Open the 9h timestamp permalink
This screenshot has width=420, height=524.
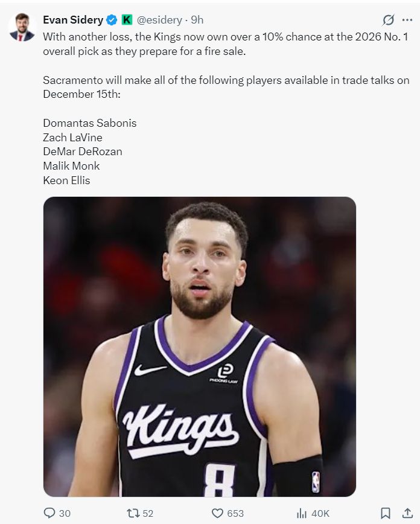click(x=197, y=20)
